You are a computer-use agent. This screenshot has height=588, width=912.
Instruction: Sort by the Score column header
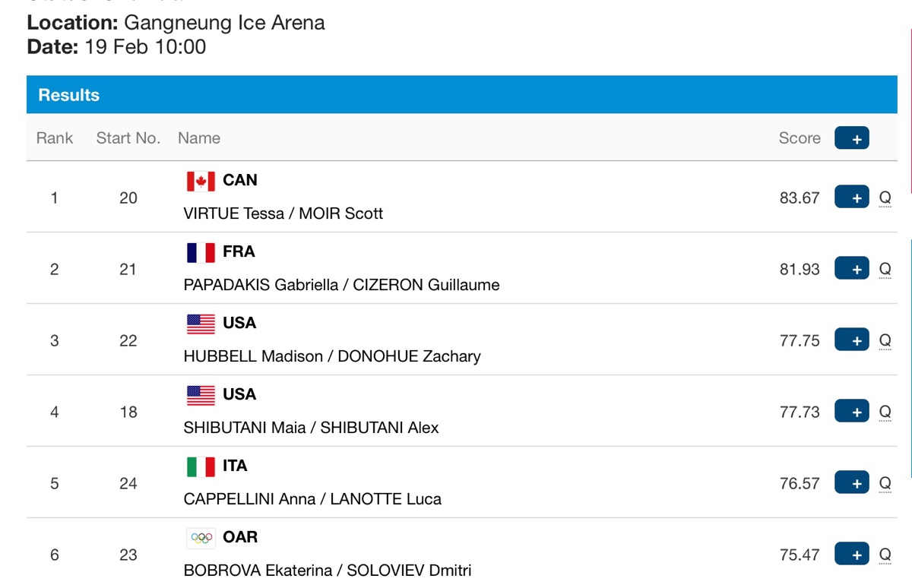coord(800,138)
